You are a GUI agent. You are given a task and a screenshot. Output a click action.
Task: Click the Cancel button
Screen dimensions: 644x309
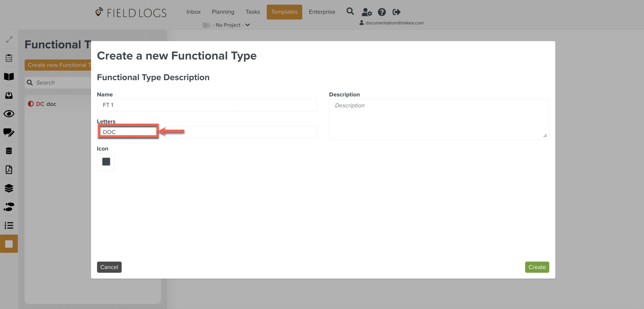click(109, 267)
